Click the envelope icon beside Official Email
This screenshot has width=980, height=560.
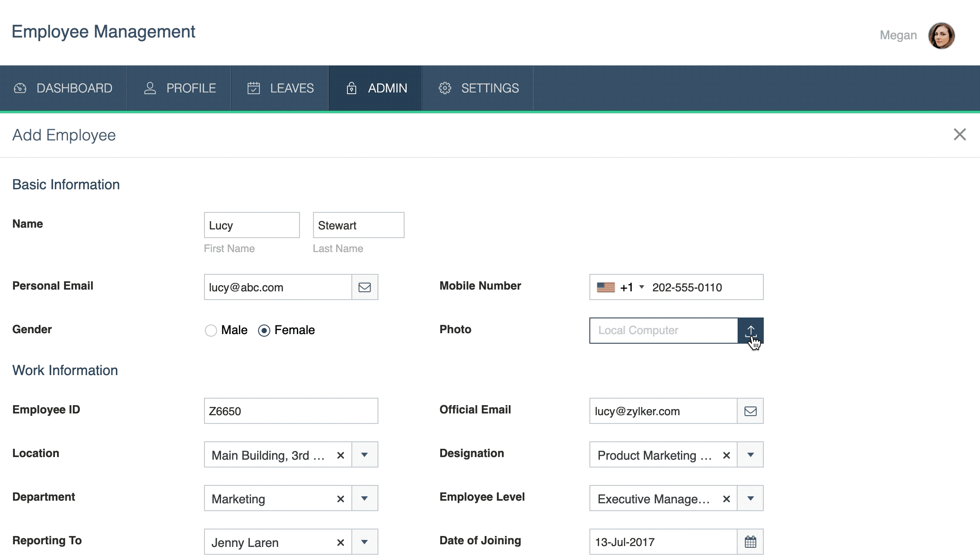pyautogui.click(x=750, y=411)
